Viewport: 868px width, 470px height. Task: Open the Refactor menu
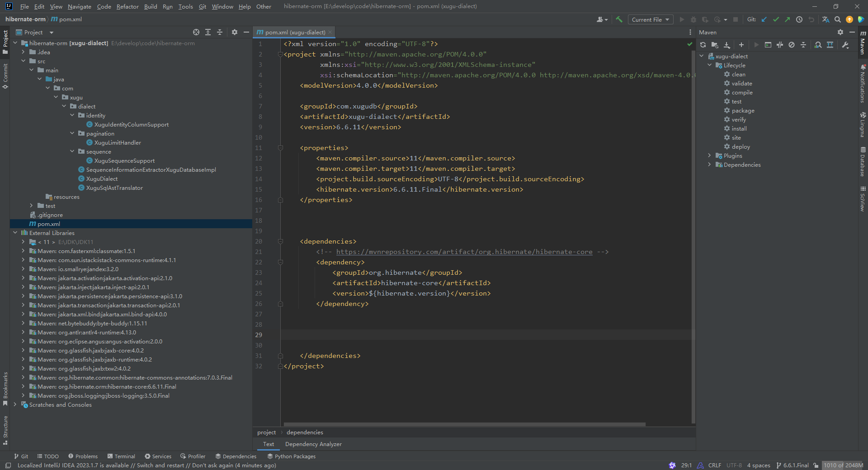127,6
